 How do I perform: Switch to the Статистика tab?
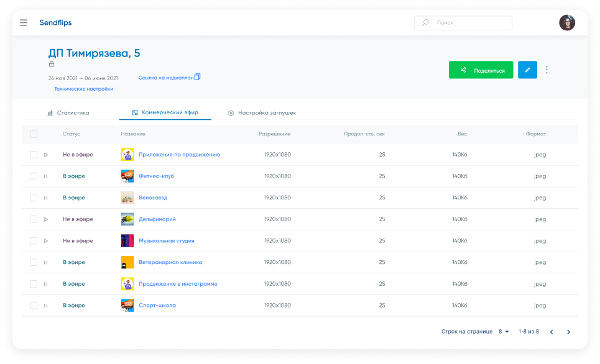(x=68, y=113)
